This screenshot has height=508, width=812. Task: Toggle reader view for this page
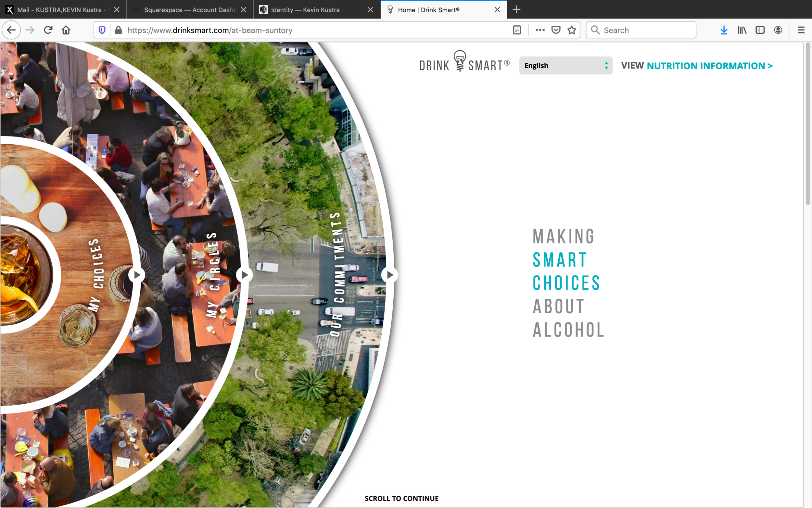[x=517, y=30]
